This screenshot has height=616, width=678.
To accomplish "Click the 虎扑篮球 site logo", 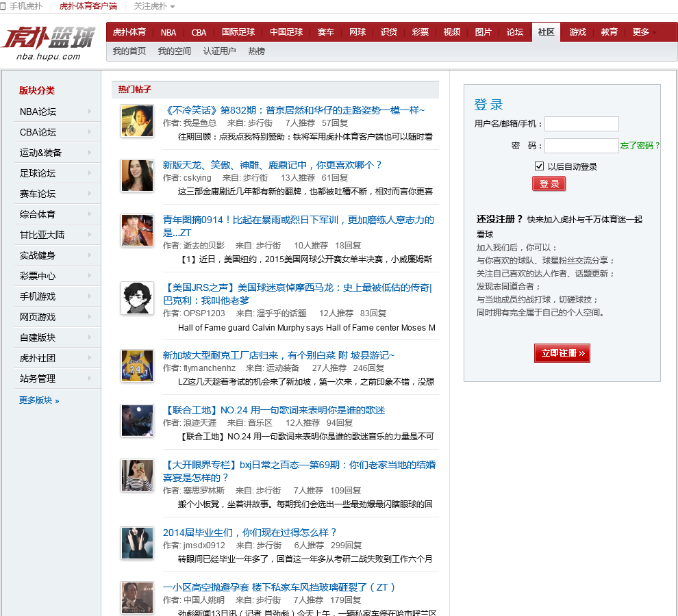I will [x=49, y=43].
